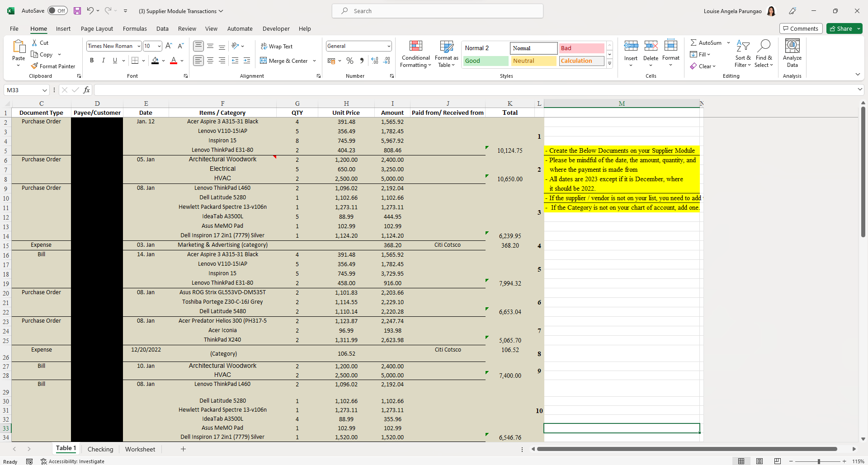Decrease font size with smaller A

point(180,46)
